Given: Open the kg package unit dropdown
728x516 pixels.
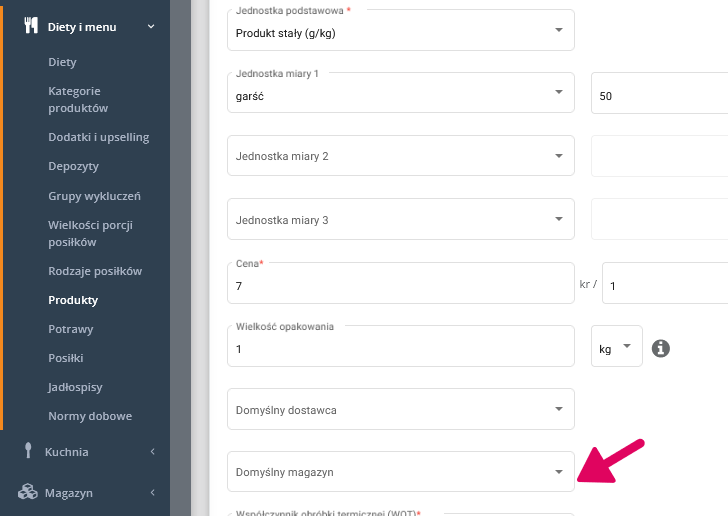Looking at the screenshot, I should coord(617,347).
